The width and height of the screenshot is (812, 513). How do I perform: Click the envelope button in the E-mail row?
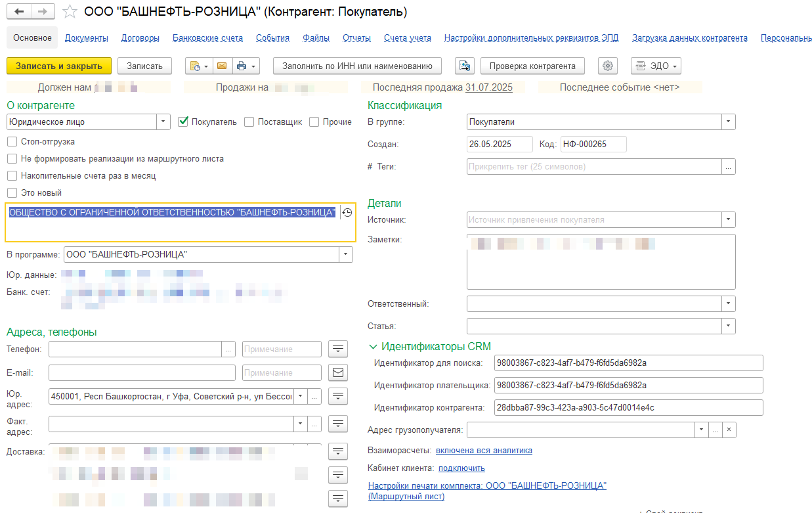[338, 373]
